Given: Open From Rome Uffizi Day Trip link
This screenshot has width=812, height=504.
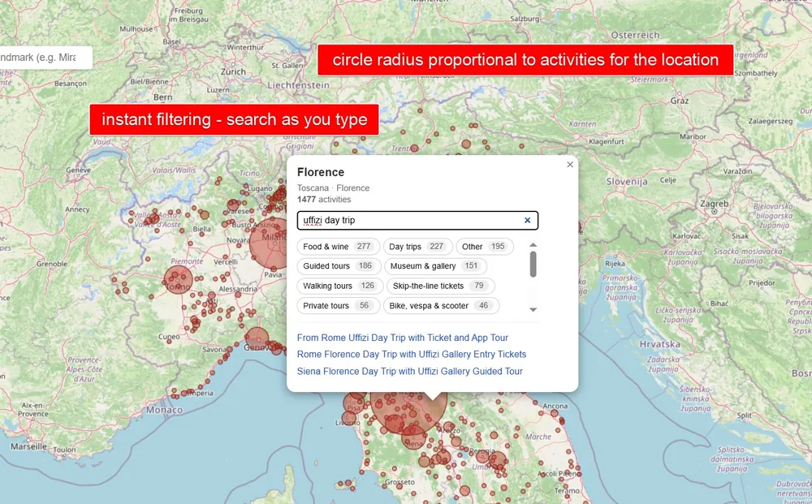Looking at the screenshot, I should (x=403, y=338).
